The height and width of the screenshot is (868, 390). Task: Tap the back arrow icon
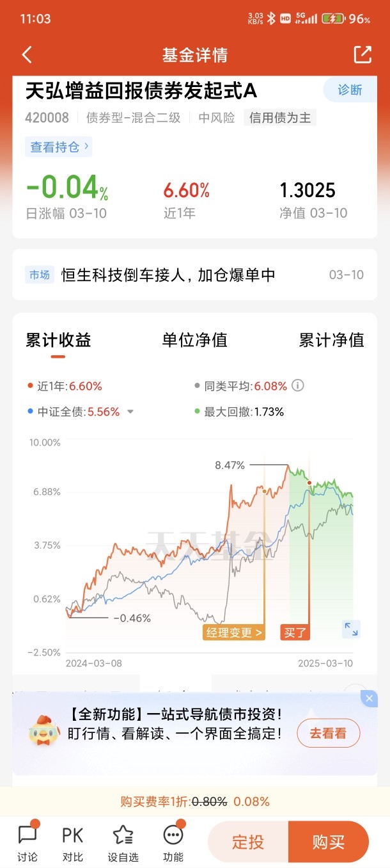coord(26,55)
